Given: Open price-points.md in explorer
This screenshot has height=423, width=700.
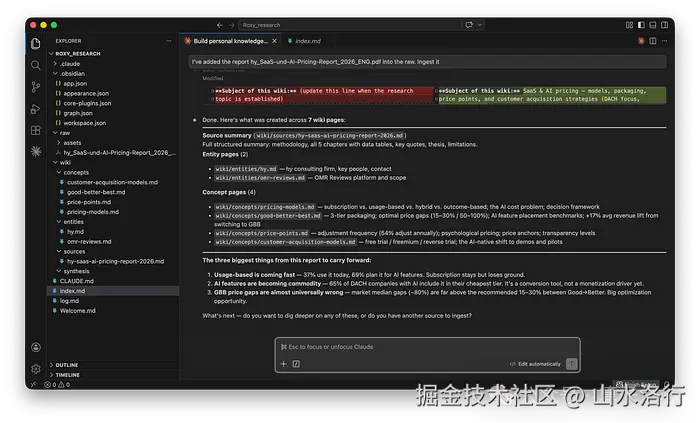Looking at the screenshot, I should (89, 202).
